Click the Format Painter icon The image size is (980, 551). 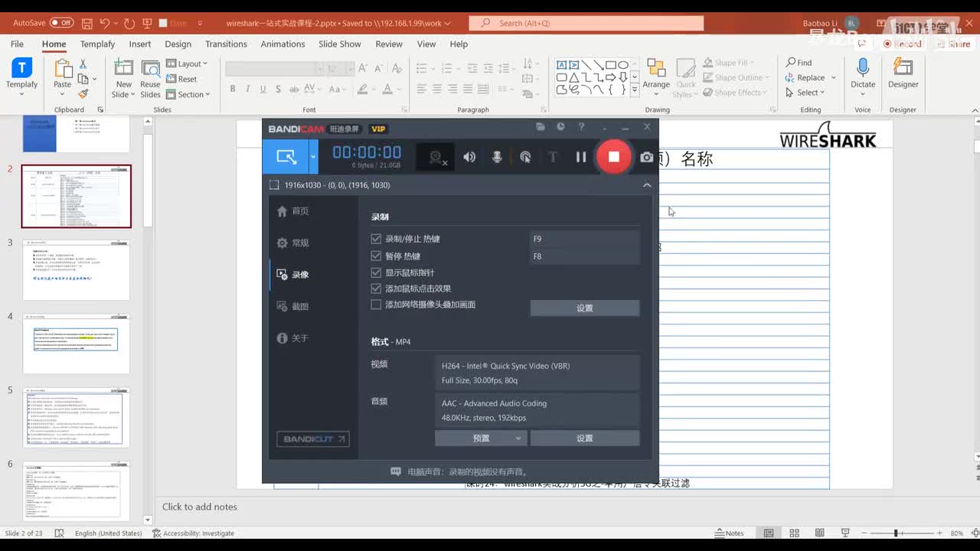(83, 94)
